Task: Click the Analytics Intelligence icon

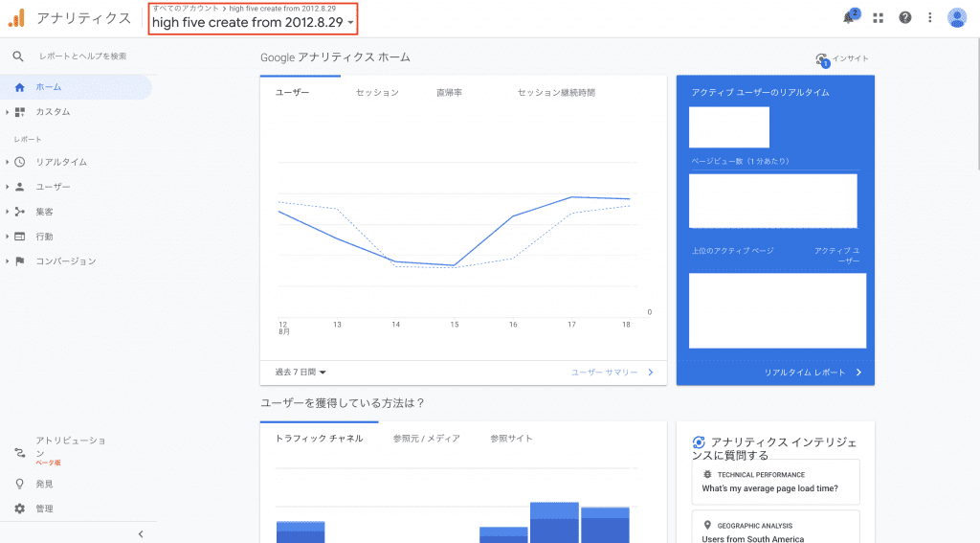Action: 699,442
